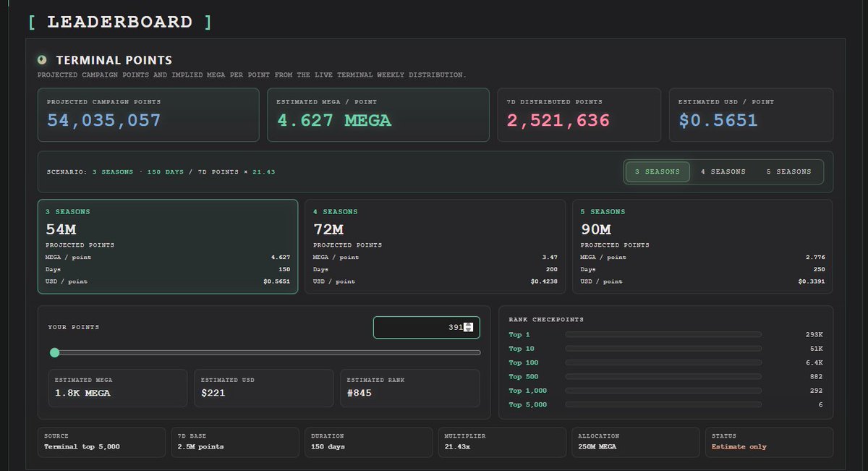Click the Your Points slider track

pos(265,352)
